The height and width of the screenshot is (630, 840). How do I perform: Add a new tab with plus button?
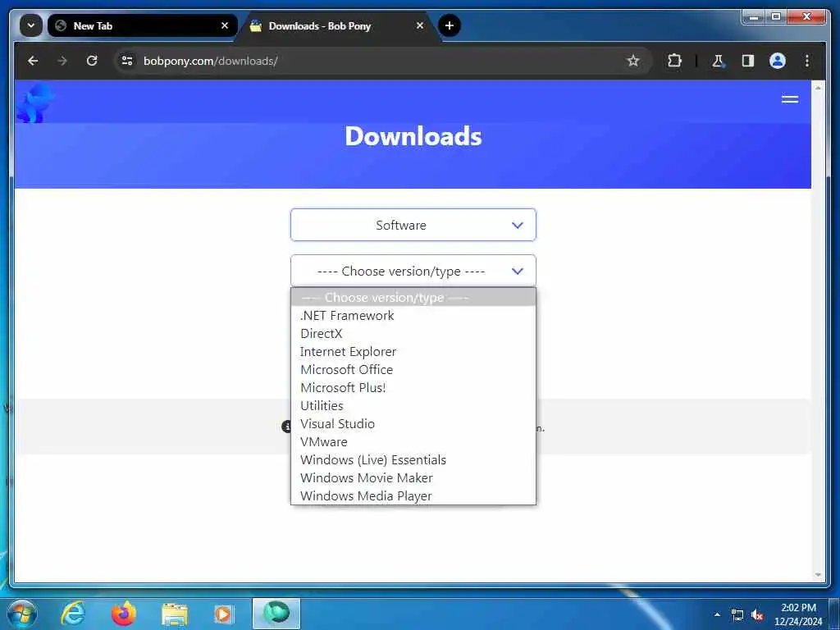tap(449, 25)
